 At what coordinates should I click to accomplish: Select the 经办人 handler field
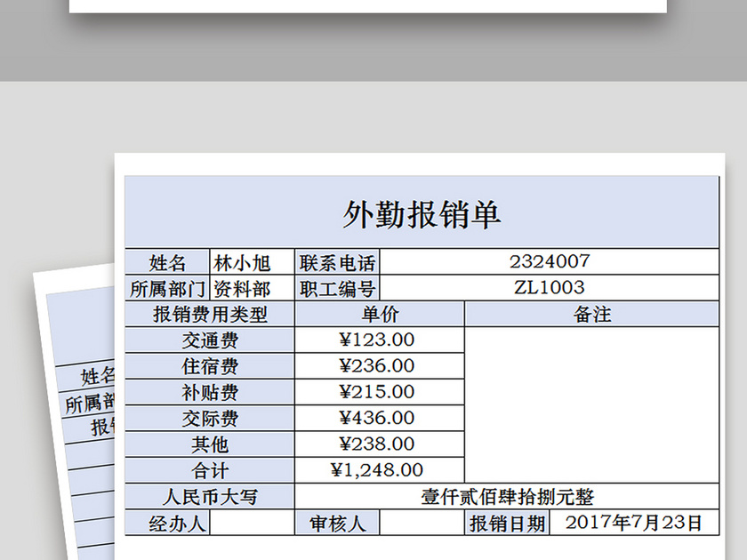click(x=178, y=524)
